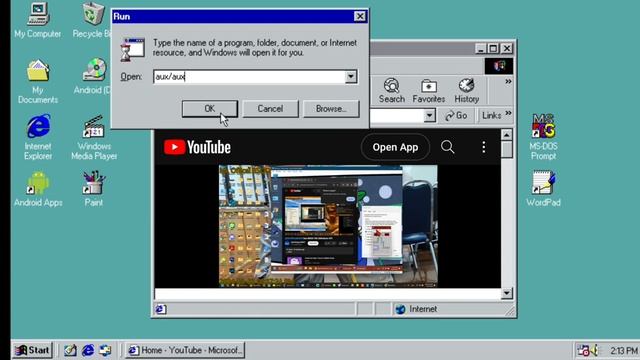Screen dimensions: 640x360
Task: Click OK in the Run dialog
Action: 209,109
